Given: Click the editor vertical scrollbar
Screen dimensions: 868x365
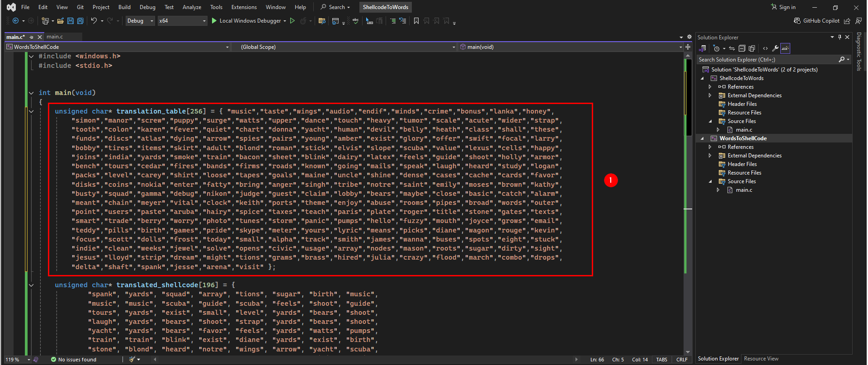Looking at the screenshot, I should [688, 204].
